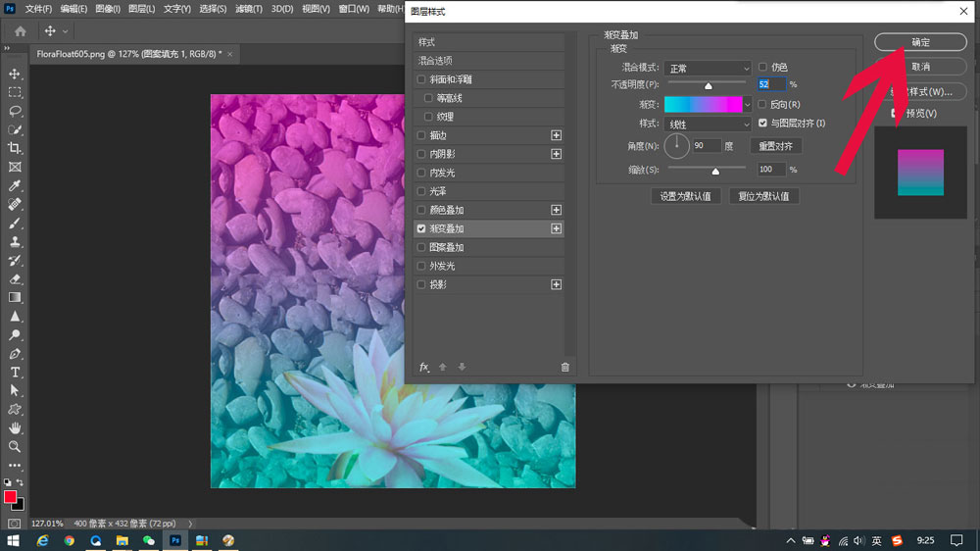980x551 pixels.
Task: Select the History Brush tool
Action: click(x=15, y=260)
